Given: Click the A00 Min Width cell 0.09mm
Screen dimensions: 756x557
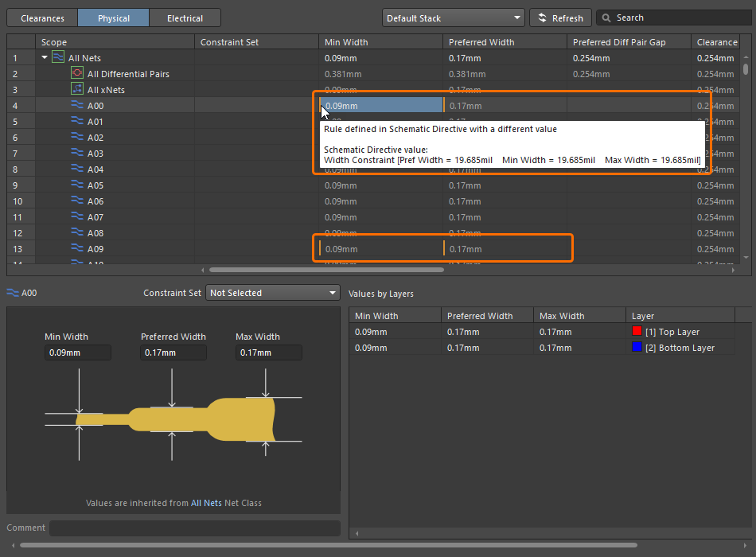Looking at the screenshot, I should pos(381,106).
